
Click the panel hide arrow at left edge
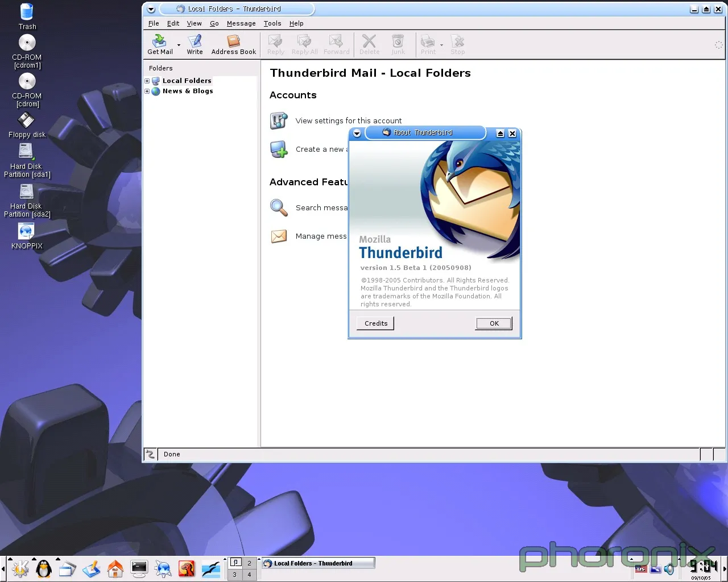3,568
